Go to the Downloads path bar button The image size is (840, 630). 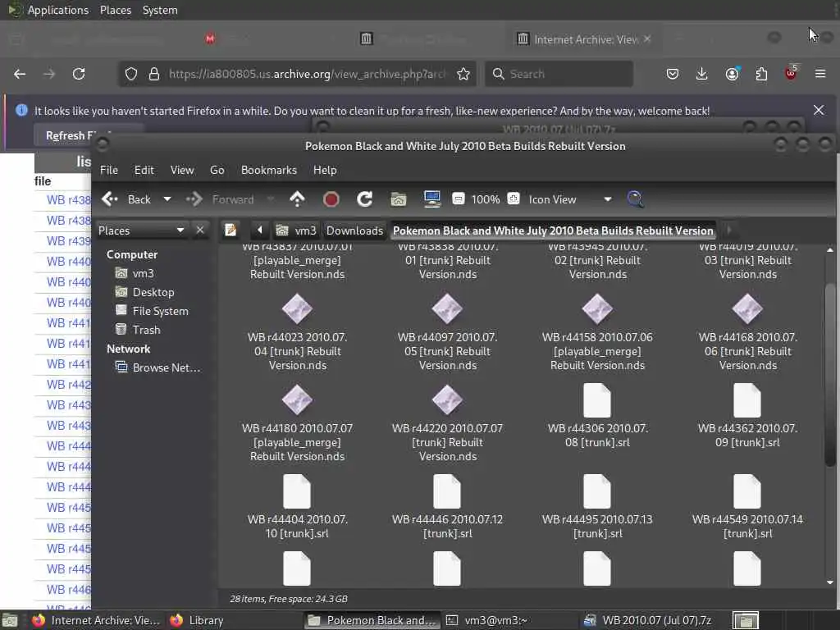354,231
